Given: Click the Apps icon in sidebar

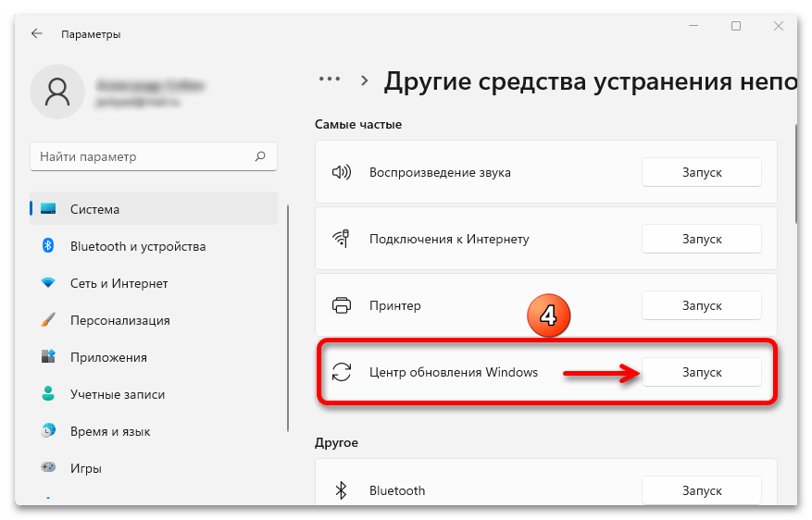Looking at the screenshot, I should click(x=49, y=357).
